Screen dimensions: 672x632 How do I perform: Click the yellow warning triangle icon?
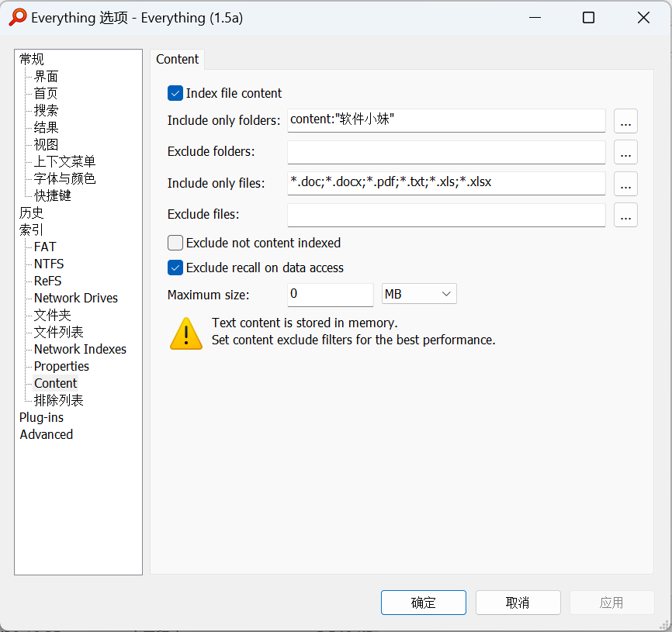(x=185, y=333)
